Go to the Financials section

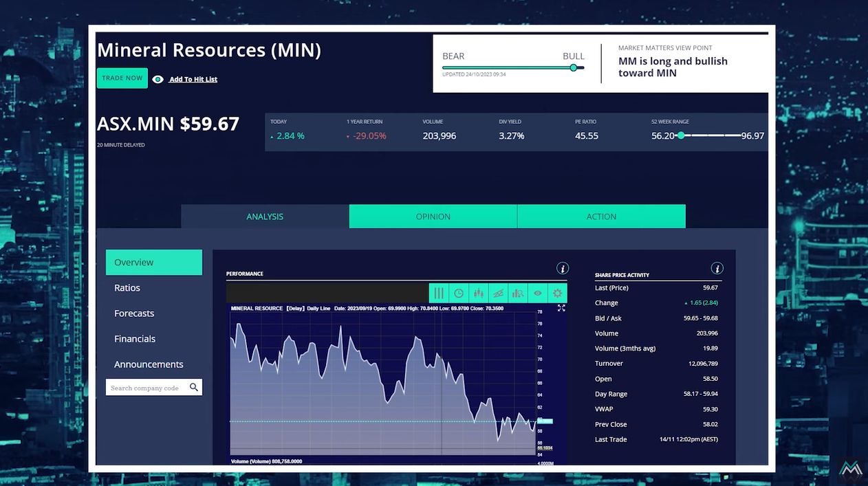coord(135,339)
